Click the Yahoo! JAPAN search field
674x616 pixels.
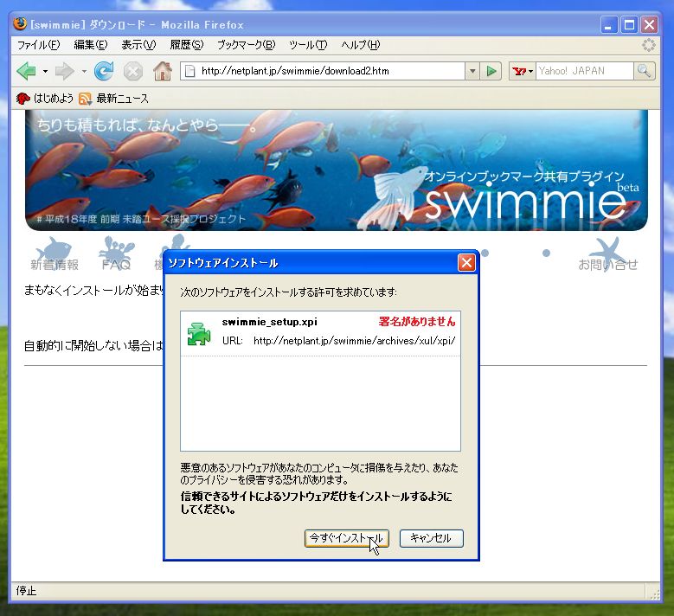click(x=585, y=71)
